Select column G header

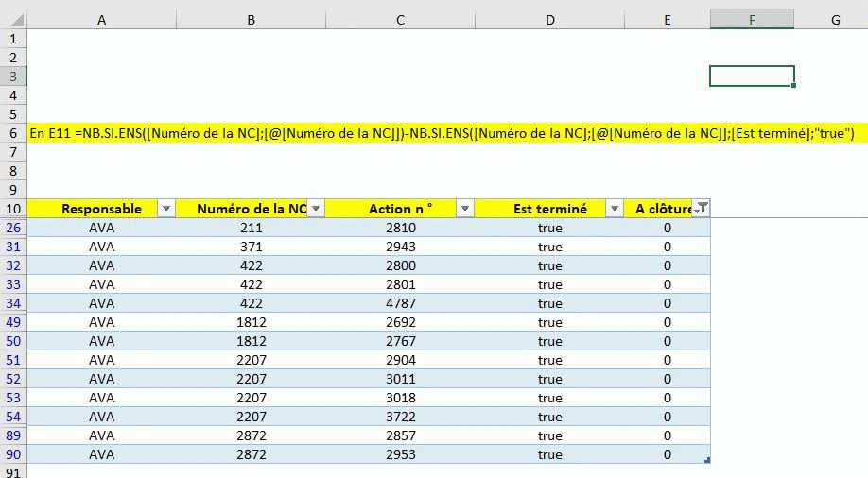(x=836, y=21)
